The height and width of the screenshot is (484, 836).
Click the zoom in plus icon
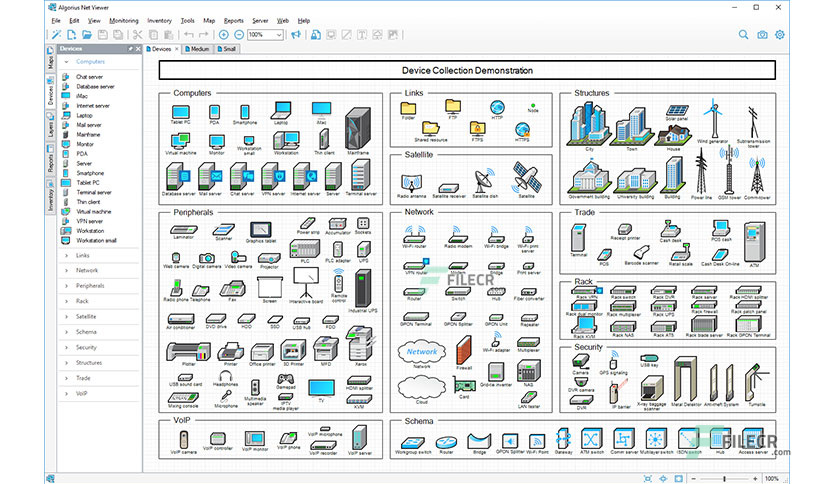coord(223,35)
